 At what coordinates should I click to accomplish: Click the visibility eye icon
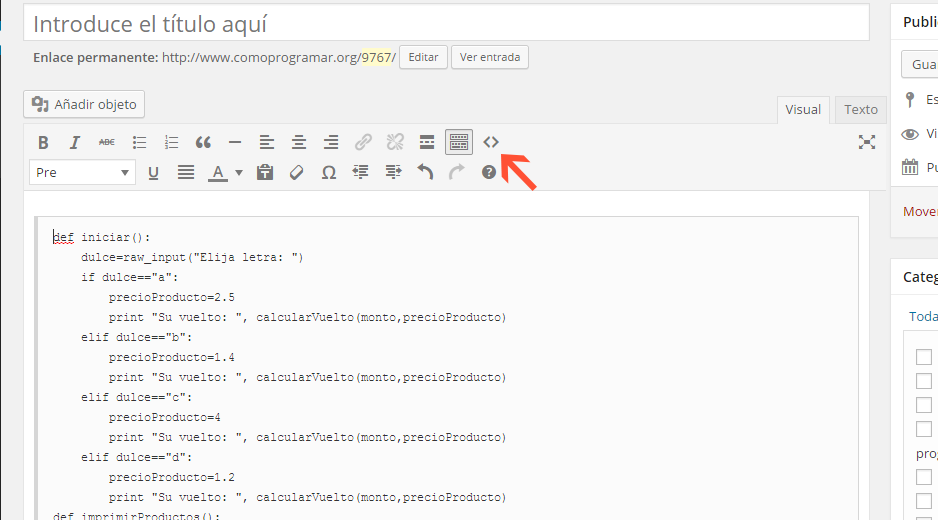910,134
